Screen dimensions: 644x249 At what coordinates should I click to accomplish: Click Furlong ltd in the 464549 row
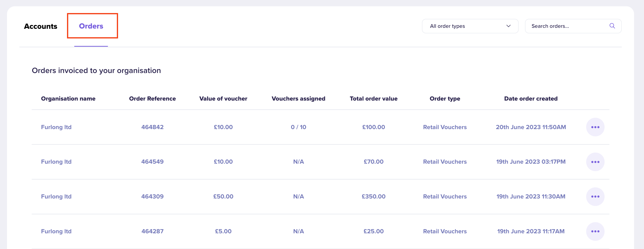click(x=56, y=162)
